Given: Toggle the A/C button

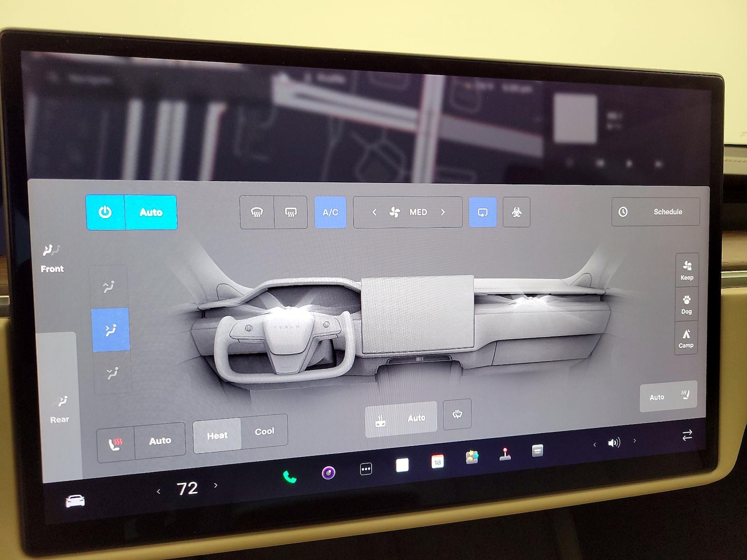Looking at the screenshot, I should pyautogui.click(x=331, y=212).
